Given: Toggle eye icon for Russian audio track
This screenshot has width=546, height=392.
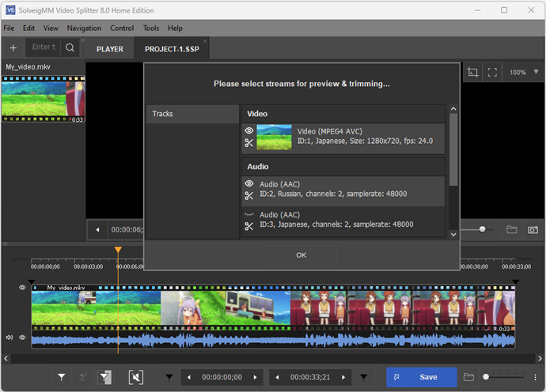Looking at the screenshot, I should click(x=249, y=183).
